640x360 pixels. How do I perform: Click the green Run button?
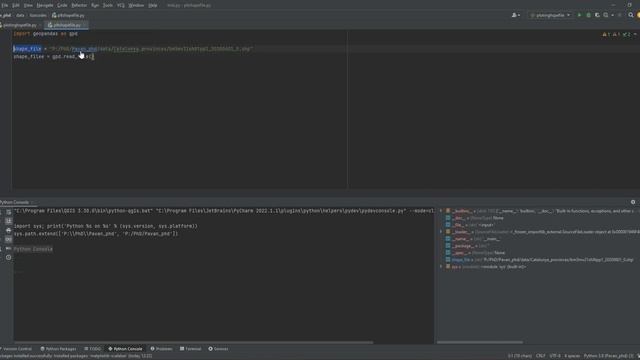point(579,16)
